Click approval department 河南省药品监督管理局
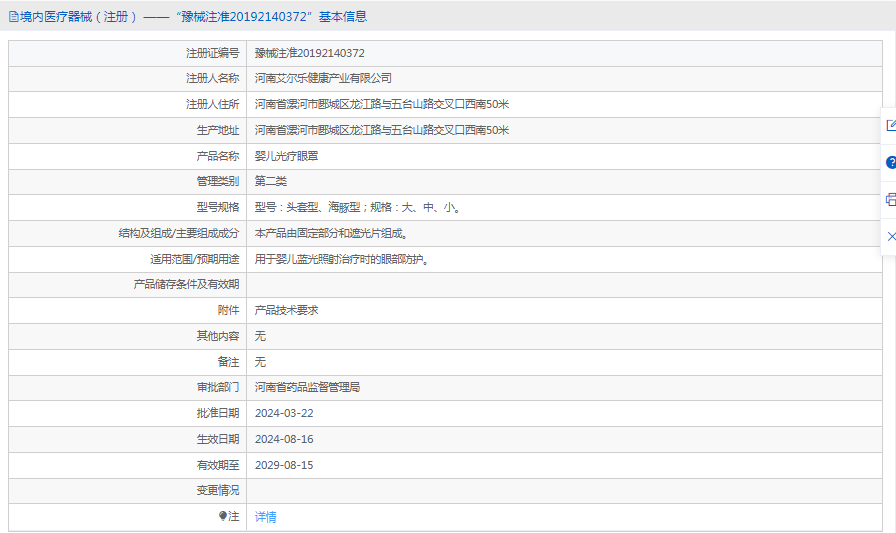896x533 pixels. click(x=307, y=387)
